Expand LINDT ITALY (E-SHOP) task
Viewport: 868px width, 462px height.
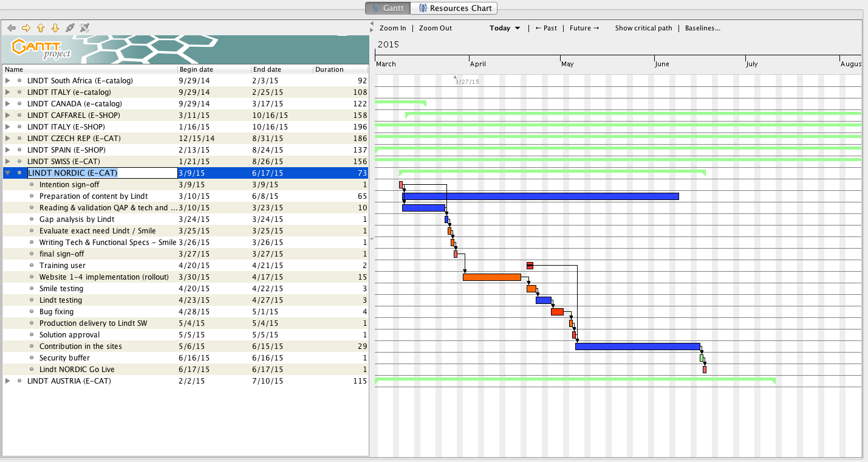(7, 126)
